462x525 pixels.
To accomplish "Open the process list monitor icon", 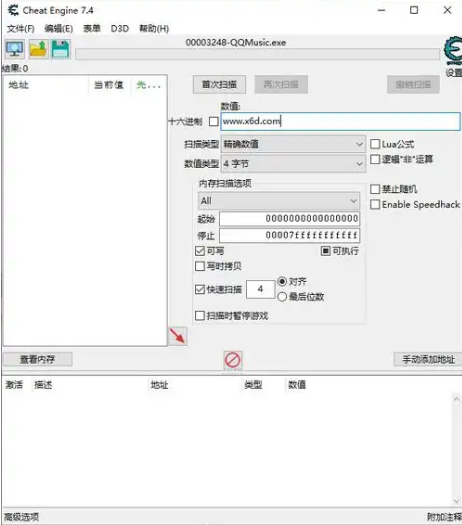I will tap(15, 49).
